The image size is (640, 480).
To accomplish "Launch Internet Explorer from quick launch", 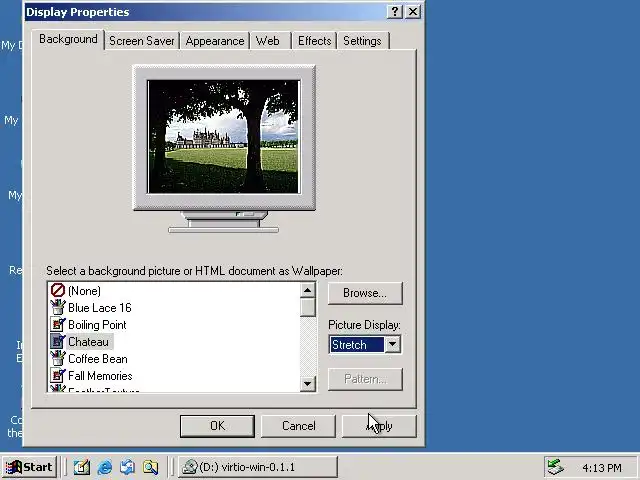I will [x=104, y=467].
